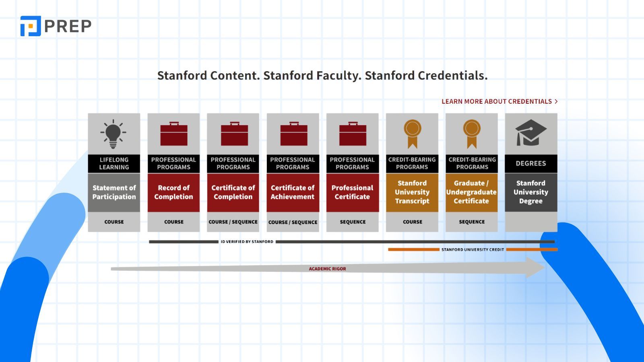Select the Certificate of Completion card
The image size is (644, 362).
(233, 192)
